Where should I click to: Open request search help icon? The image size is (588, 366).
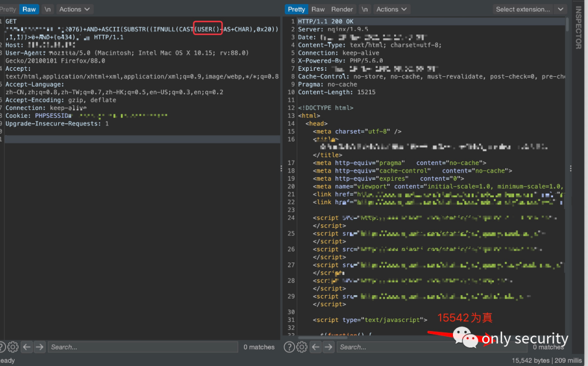point(2,347)
